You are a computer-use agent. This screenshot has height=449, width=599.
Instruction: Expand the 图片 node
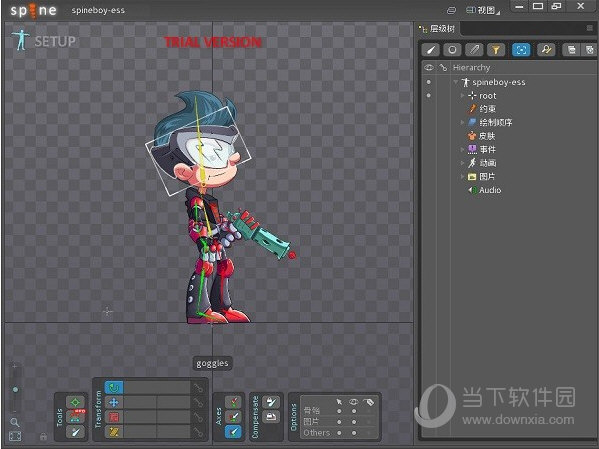462,176
